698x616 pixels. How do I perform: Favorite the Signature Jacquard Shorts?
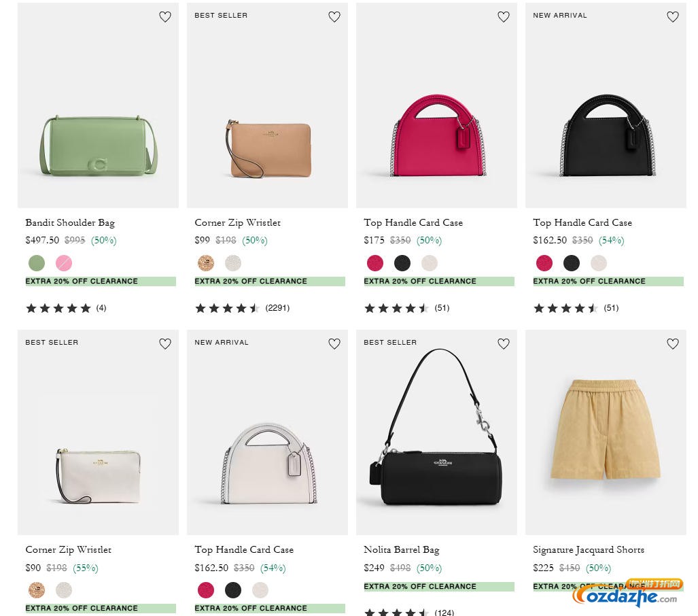[x=673, y=344]
